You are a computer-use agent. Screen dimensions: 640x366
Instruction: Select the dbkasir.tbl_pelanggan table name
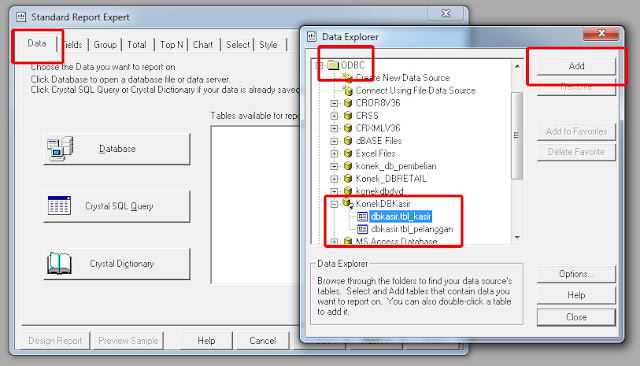point(411,229)
